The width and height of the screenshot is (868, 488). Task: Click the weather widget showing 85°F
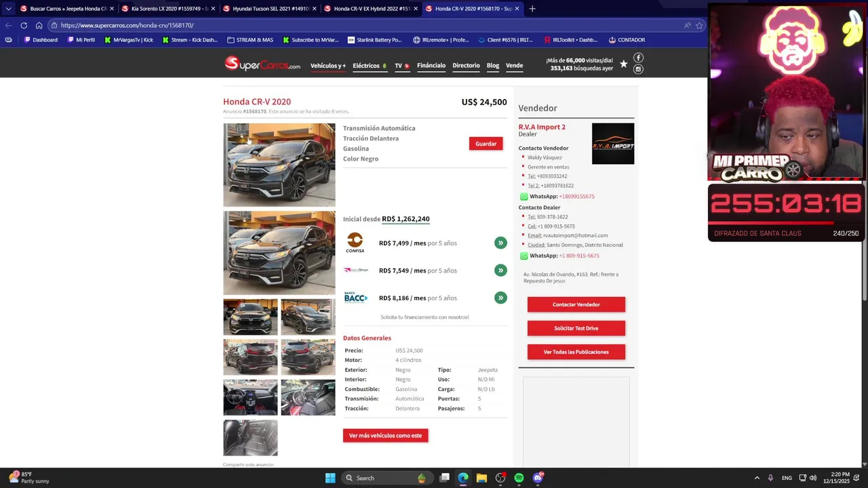29,478
